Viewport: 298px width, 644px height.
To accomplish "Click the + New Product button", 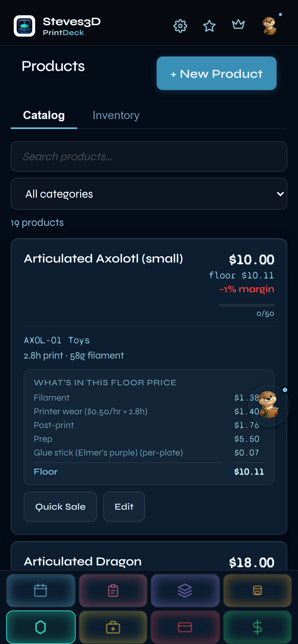I will tap(216, 74).
